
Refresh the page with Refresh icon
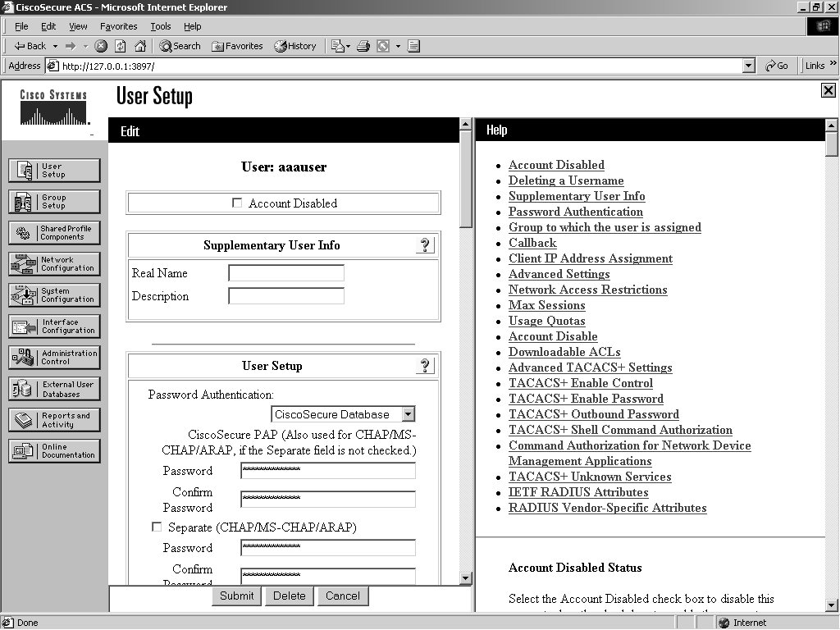pyautogui.click(x=121, y=46)
